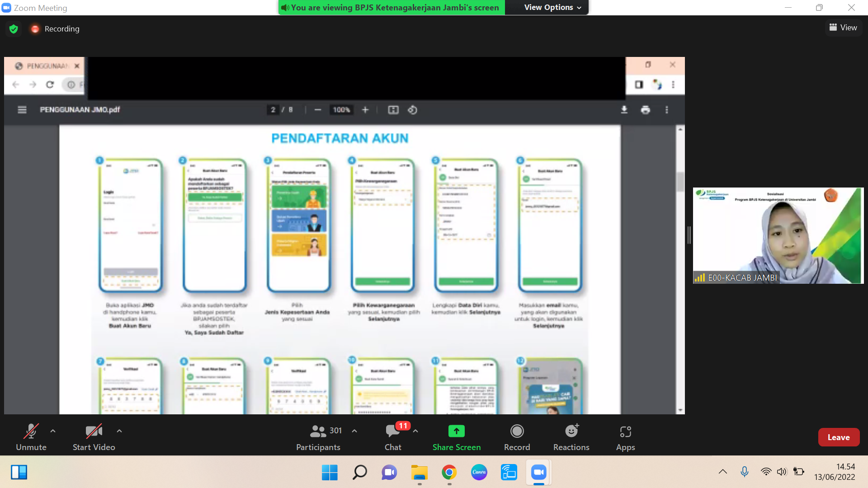This screenshot has height=488, width=868.
Task: Expand audio options arrow next to Unmute
Action: click(53, 431)
